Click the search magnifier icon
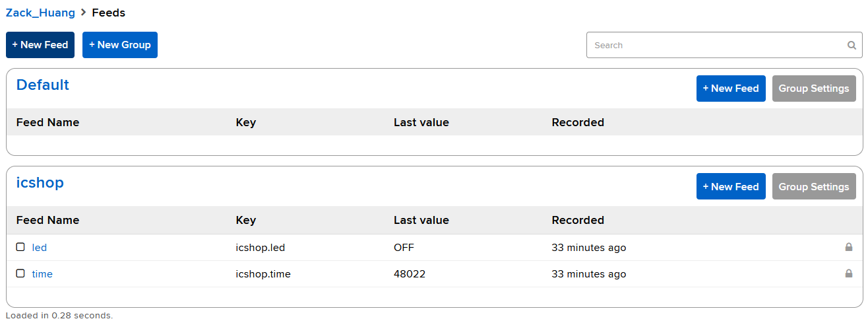This screenshot has height=323, width=868. (852, 46)
